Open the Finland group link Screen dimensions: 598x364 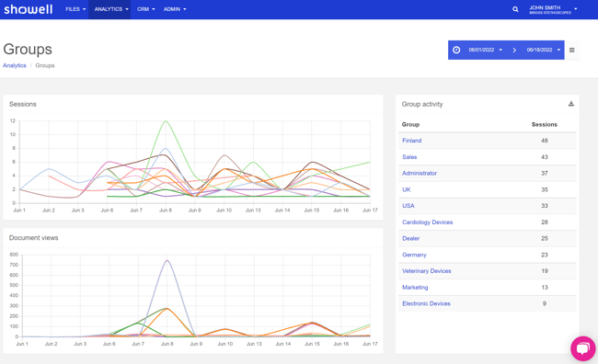[411, 141]
